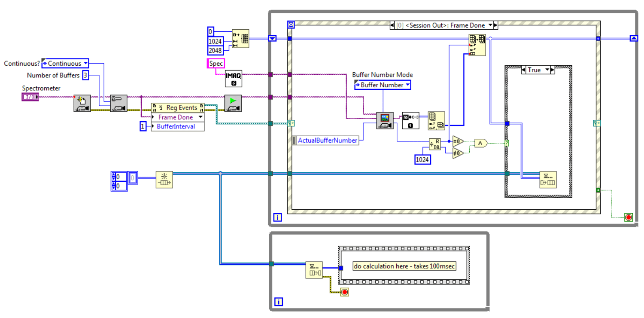Click the Initialize Array node near top
Screen dimensions: 644x318
click(x=240, y=39)
